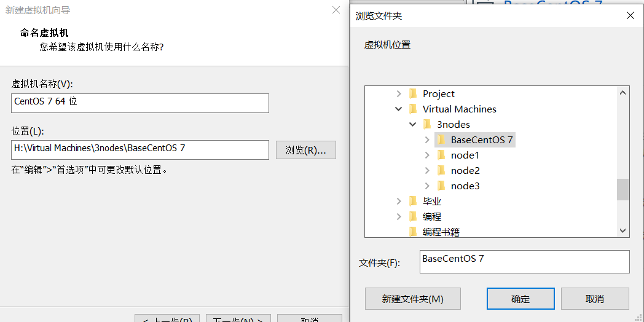Click the node1 folder icon

point(441,155)
